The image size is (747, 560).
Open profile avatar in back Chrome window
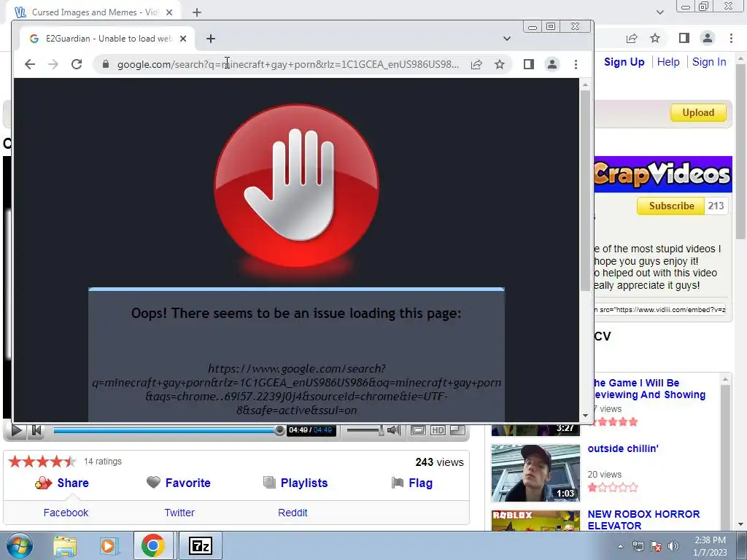[708, 39]
